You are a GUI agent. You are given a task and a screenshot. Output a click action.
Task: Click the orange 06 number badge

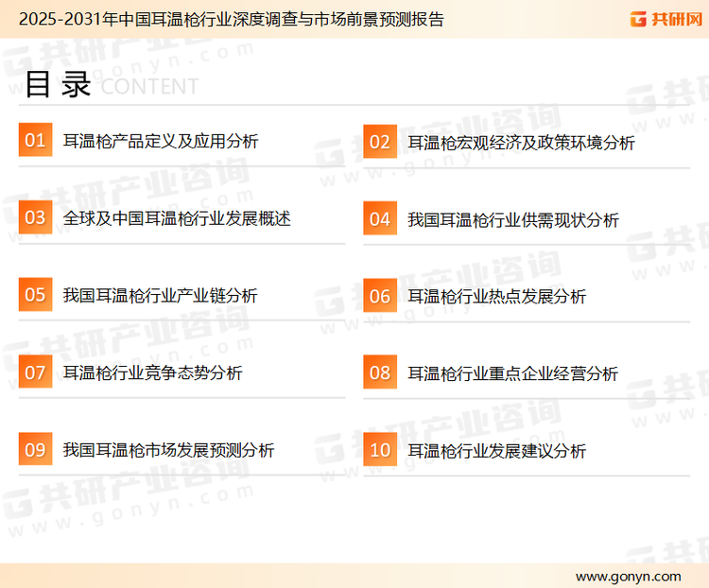[380, 296]
